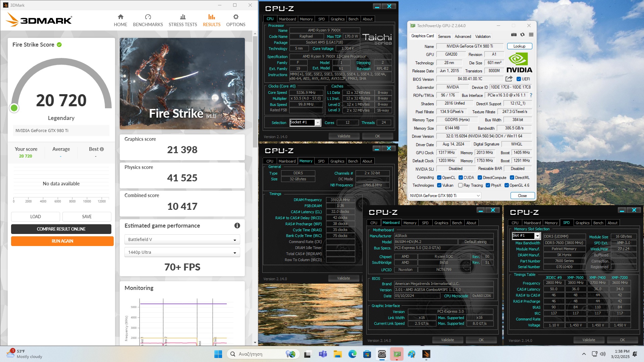Open STRESS TESTS icon in 3DMark
The width and height of the screenshot is (644, 362).
coord(183,17)
